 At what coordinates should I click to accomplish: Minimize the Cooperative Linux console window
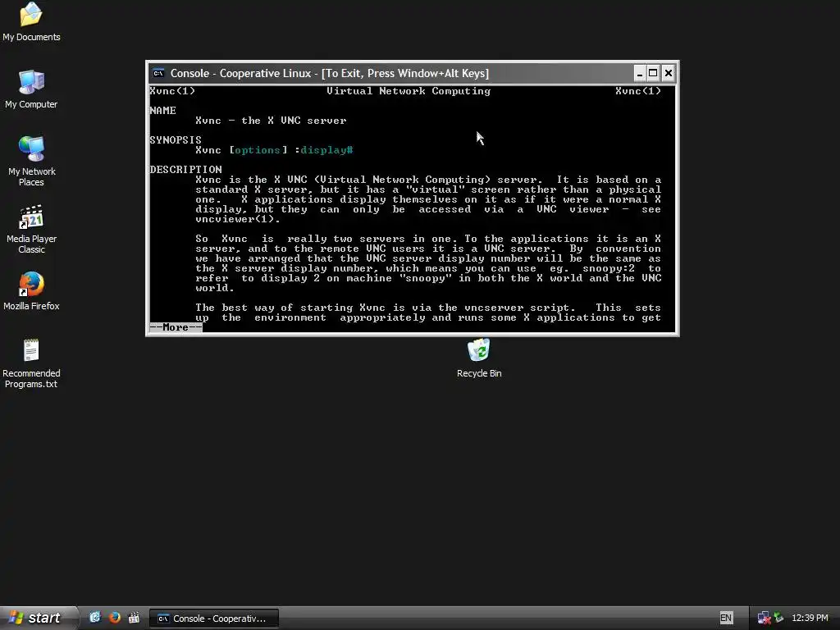[640, 73]
